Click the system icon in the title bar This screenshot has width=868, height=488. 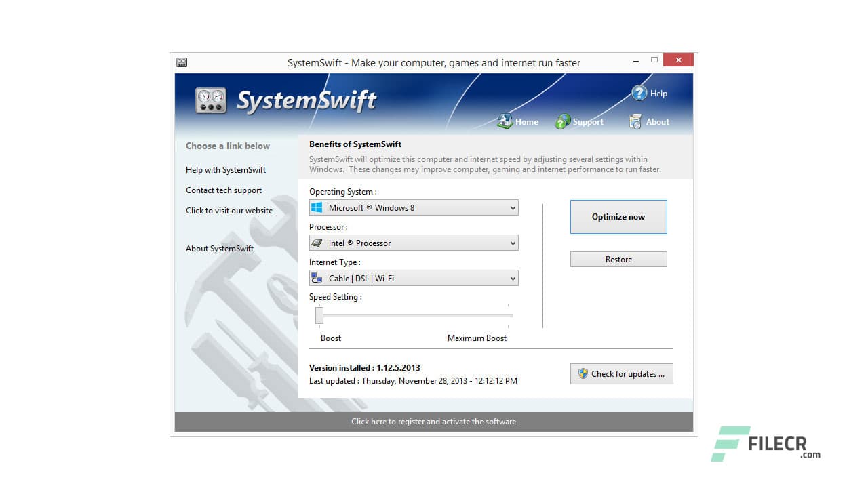point(181,61)
